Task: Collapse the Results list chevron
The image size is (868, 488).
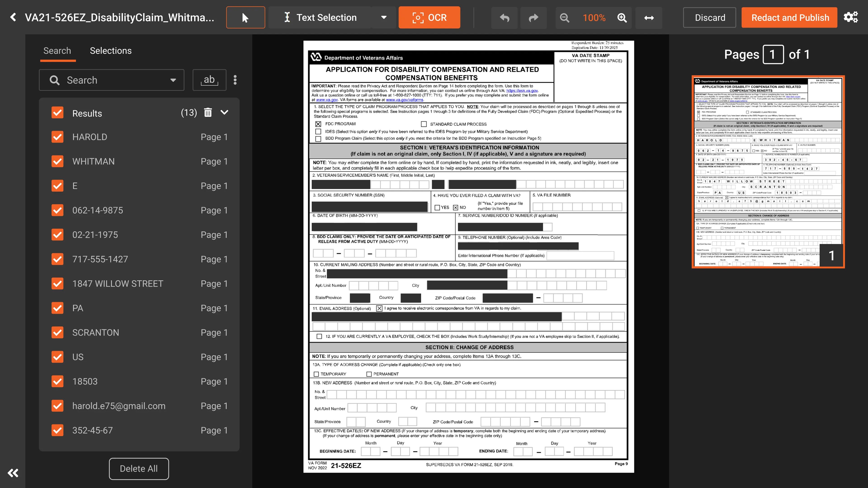Action: tap(224, 113)
